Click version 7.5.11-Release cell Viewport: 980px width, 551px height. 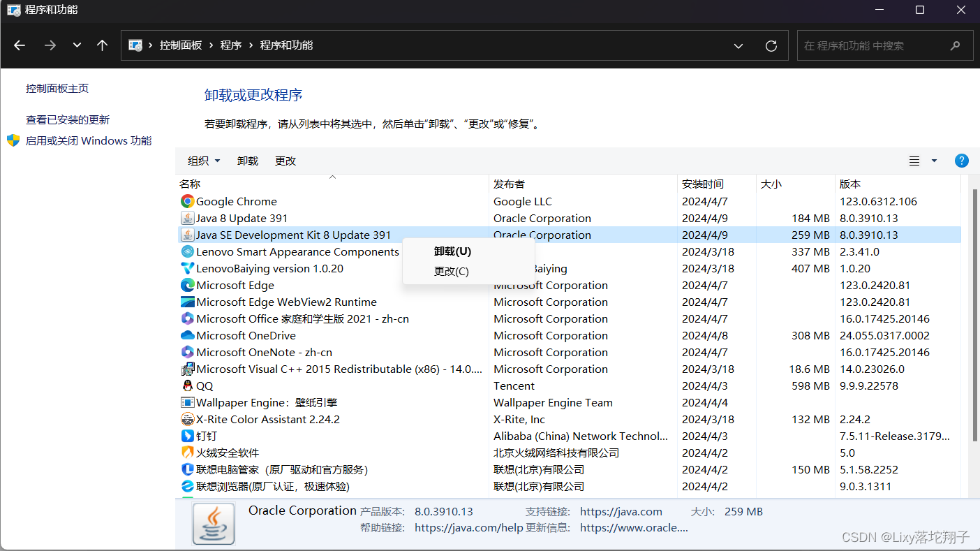coord(895,436)
